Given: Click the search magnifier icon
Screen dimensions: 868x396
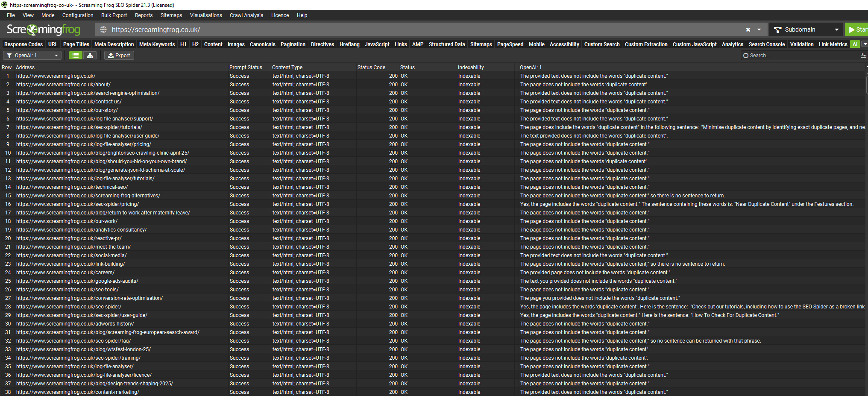Looking at the screenshot, I should tap(746, 56).
